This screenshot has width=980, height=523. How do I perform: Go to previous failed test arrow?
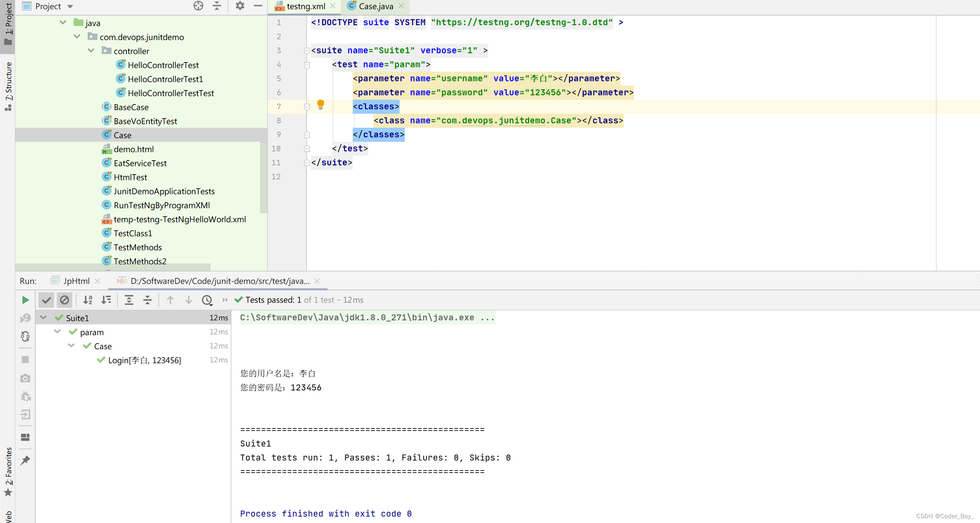170,300
